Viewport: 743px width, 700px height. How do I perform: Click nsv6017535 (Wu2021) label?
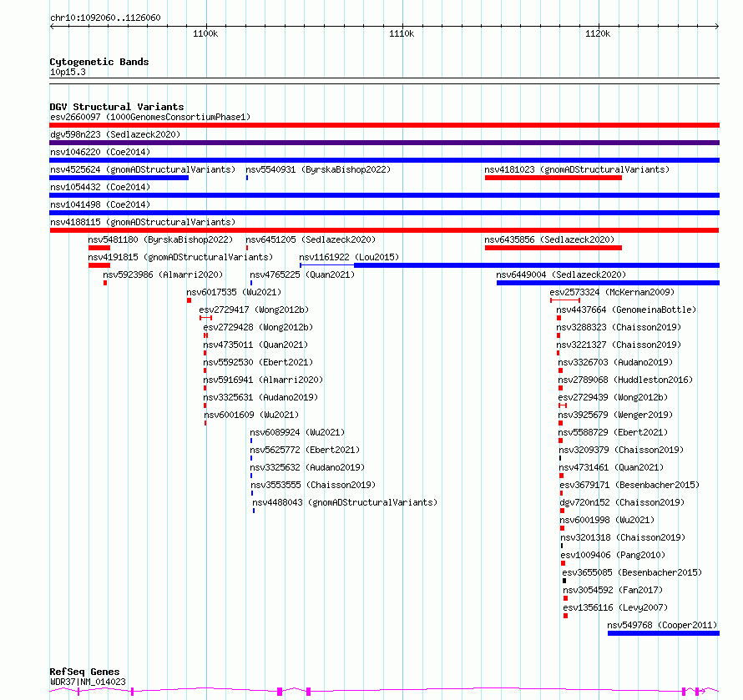click(234, 292)
